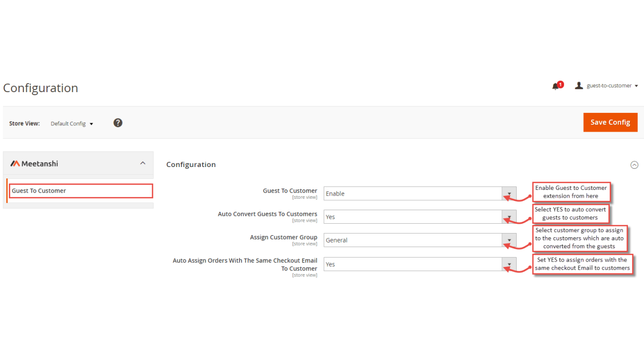Click the user avatar icon
This screenshot has height=359, width=644.
579,85
